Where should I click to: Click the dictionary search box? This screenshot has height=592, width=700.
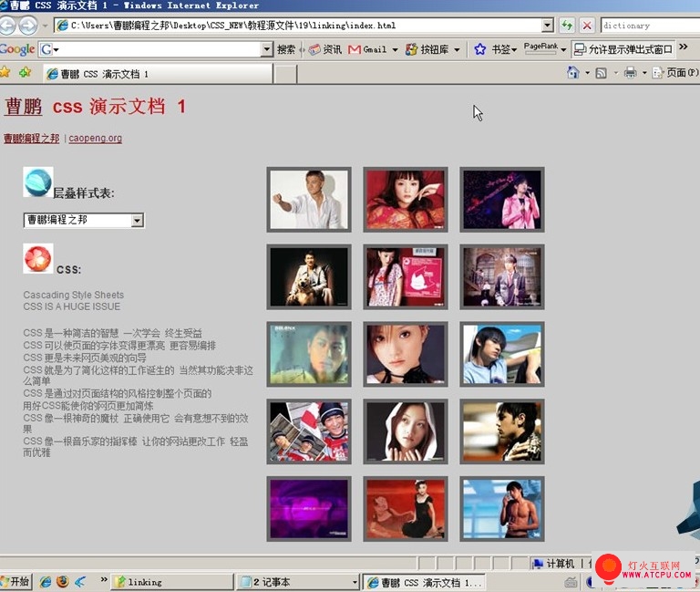pyautogui.click(x=650, y=26)
